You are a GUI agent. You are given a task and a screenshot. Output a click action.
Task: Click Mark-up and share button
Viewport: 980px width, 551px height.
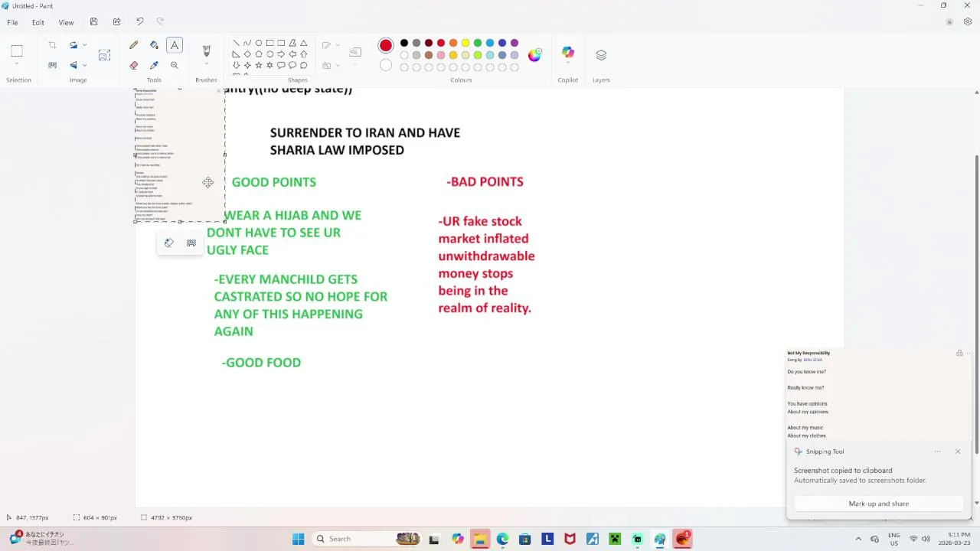point(879,504)
